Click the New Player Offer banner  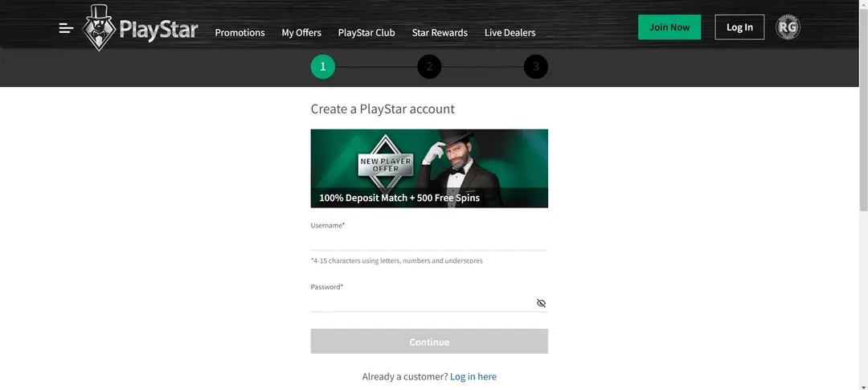pos(429,168)
